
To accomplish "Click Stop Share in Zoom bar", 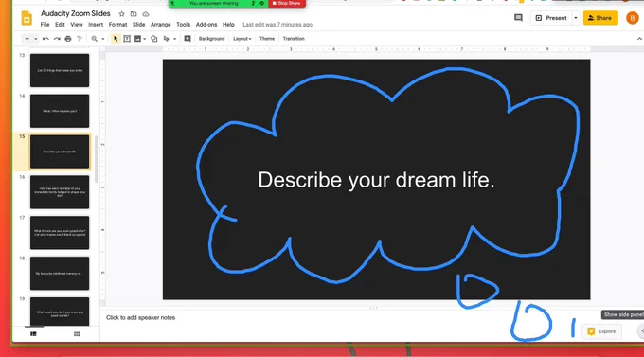I will tap(287, 3).
